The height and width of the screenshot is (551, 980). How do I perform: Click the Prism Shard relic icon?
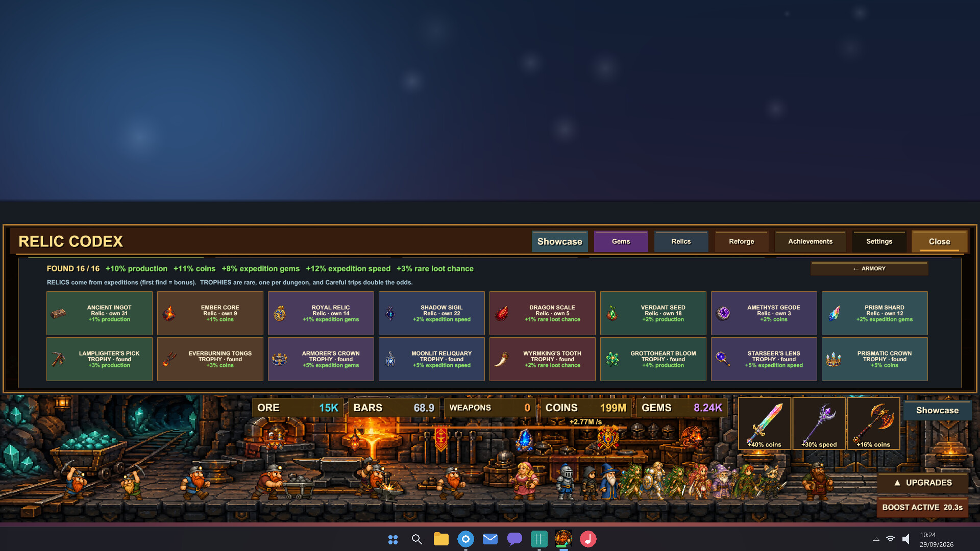834,313
